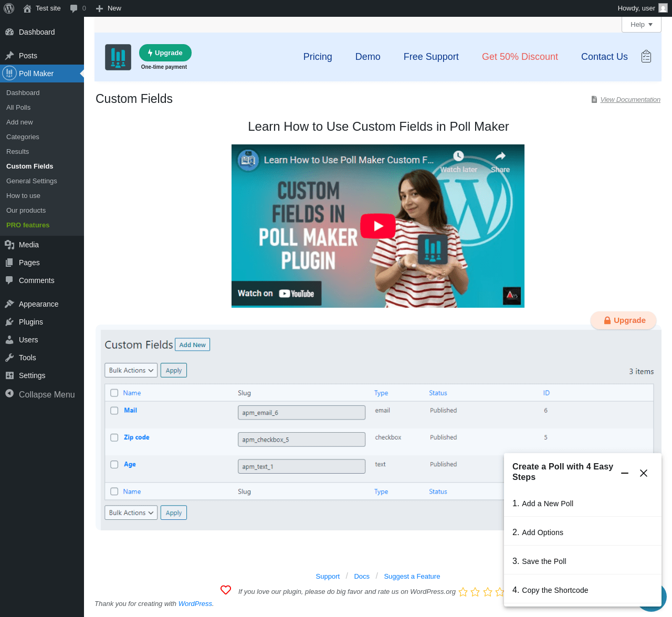Open the video channel avatar icon

248,160
